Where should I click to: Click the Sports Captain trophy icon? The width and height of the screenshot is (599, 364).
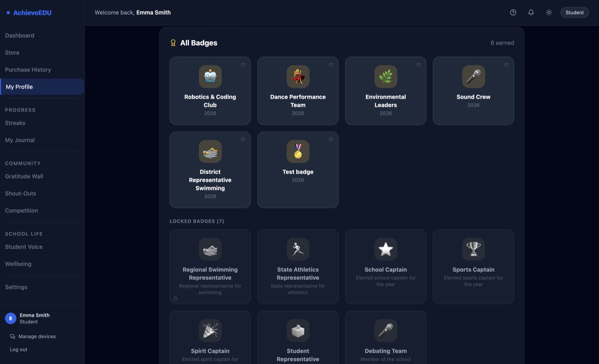pos(473,249)
